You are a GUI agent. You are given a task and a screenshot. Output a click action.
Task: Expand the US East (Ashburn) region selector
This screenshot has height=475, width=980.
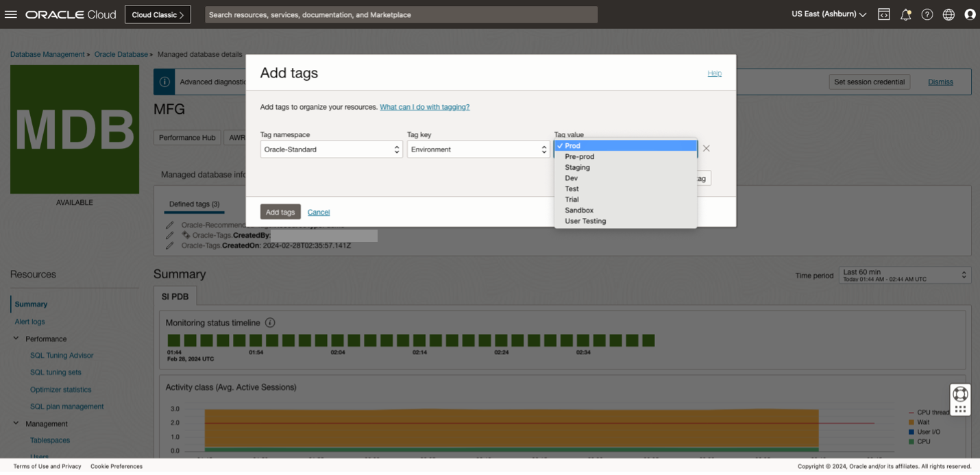829,14
